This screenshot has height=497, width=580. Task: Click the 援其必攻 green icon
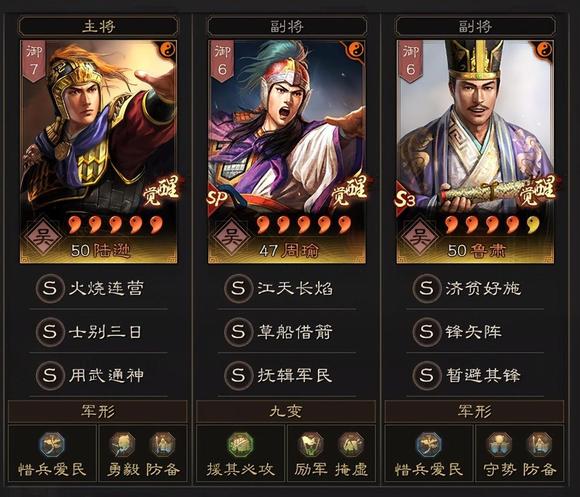pyautogui.click(x=240, y=445)
